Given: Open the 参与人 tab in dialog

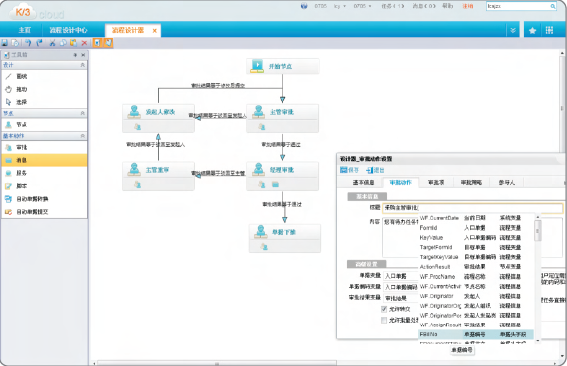Looking at the screenshot, I should coord(507,183).
